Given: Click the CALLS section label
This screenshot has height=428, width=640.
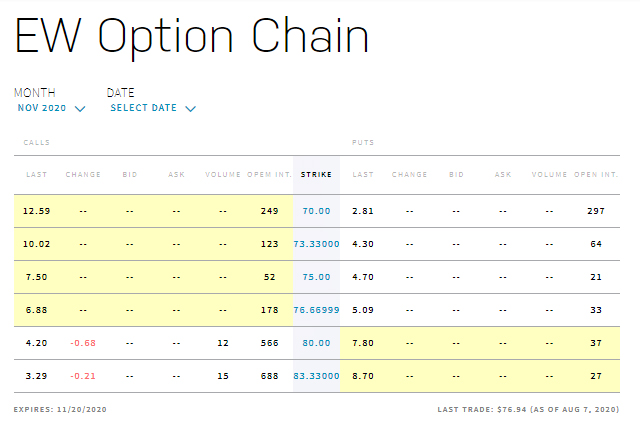Looking at the screenshot, I should tap(37, 142).
